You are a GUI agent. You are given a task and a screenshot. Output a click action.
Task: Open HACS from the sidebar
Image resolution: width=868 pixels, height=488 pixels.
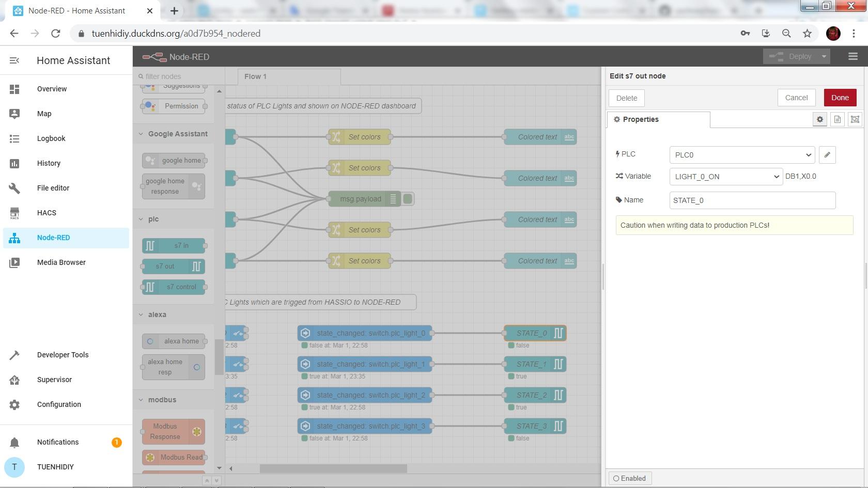pos(46,213)
